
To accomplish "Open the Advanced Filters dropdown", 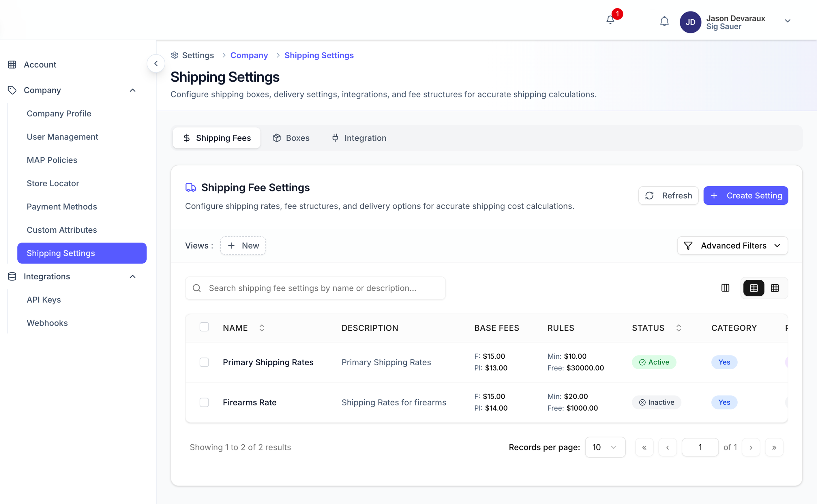I will point(732,246).
